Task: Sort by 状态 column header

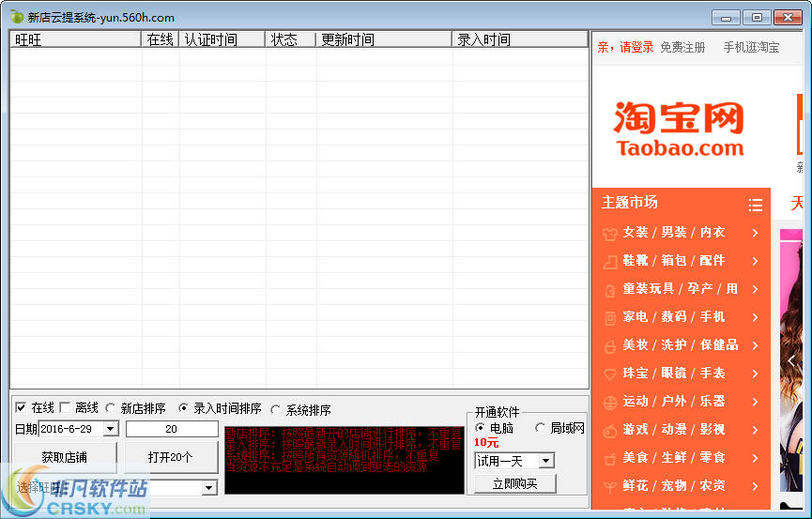Action: (290, 39)
